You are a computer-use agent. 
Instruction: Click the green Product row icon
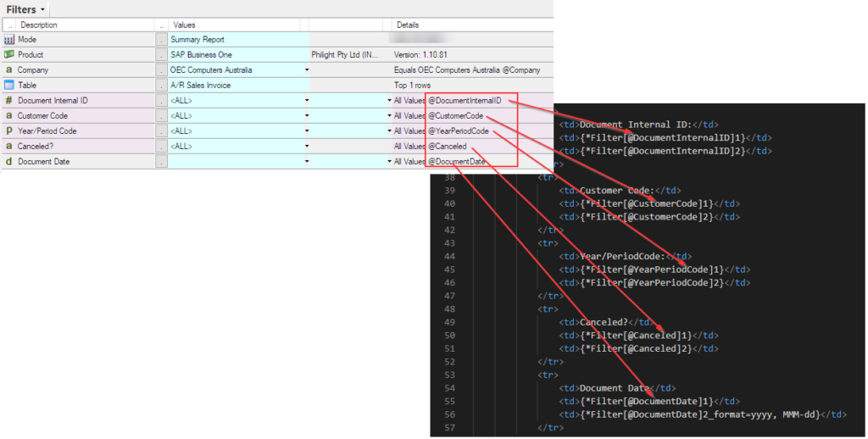(8, 54)
